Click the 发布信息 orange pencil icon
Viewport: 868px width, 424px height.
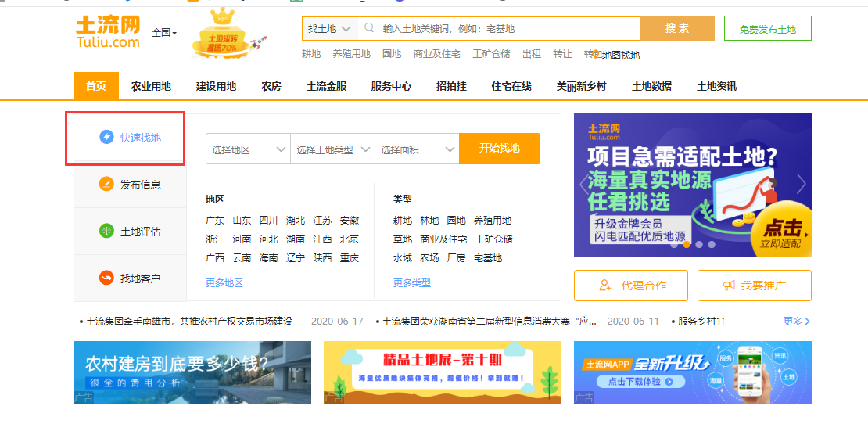(106, 185)
